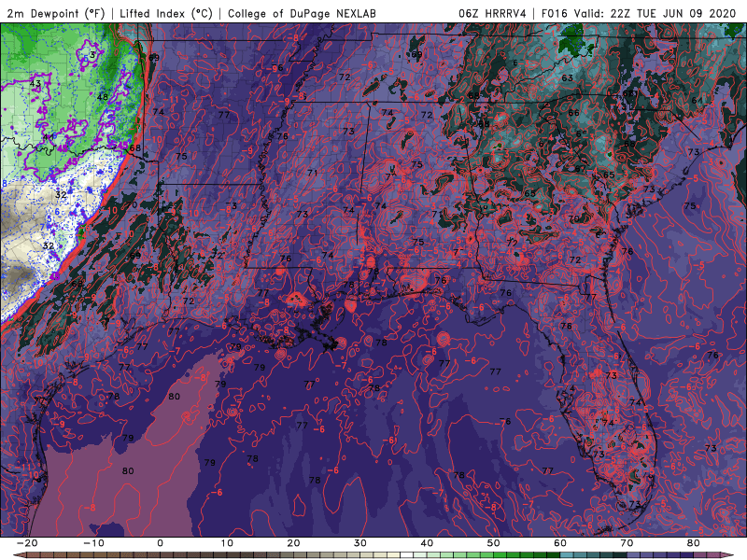Click the 20 tick label on color scale
This screenshot has width=747, height=560.
pyautogui.click(x=293, y=543)
